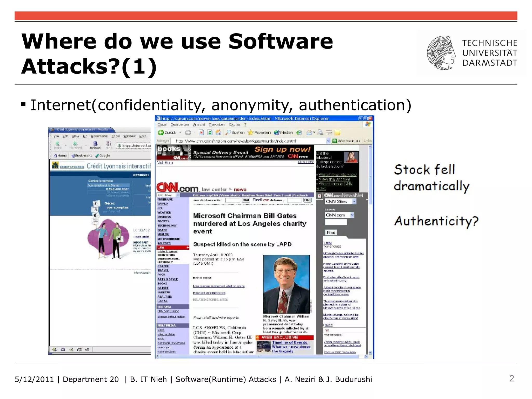This screenshot has height=399, width=532.
Task: Click the IE print icon
Action: (321, 133)
